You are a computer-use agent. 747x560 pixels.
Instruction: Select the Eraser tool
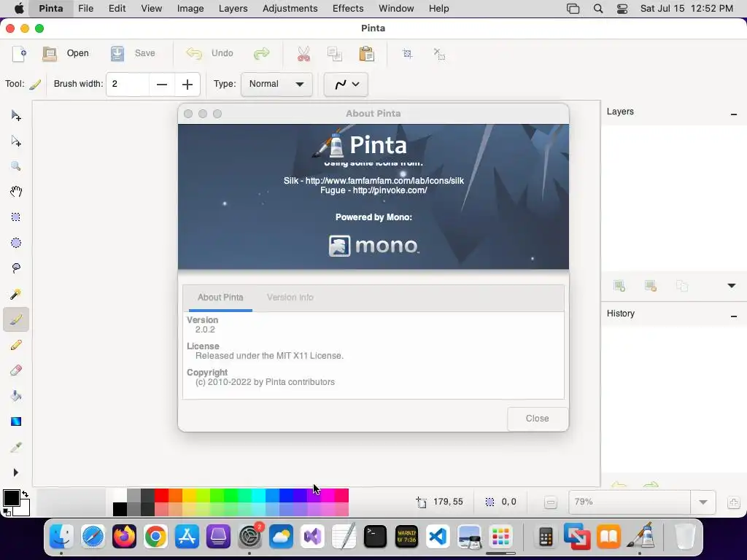coord(16,370)
